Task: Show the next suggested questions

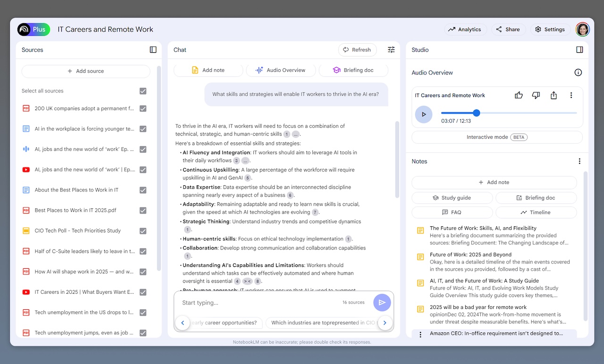Action: tap(385, 323)
